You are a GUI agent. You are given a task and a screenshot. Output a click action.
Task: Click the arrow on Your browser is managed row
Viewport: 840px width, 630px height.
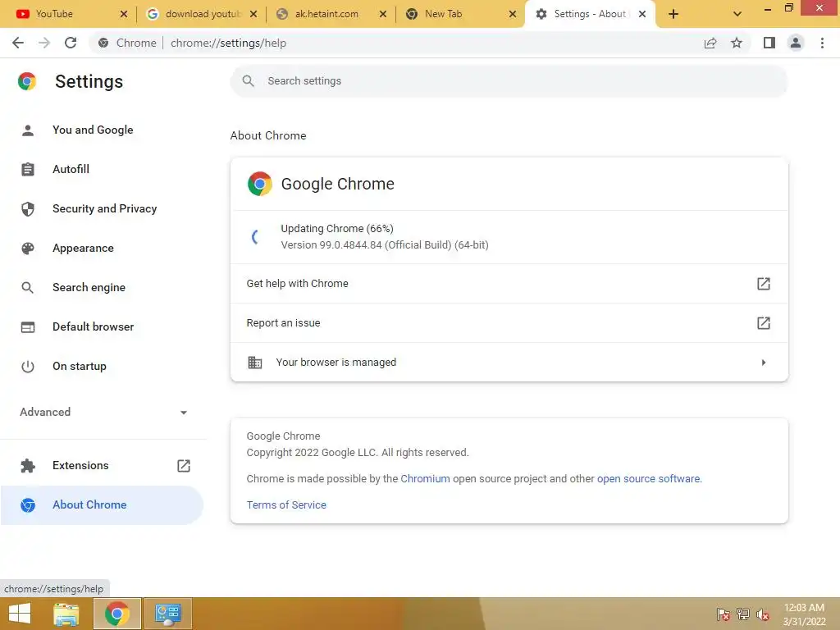point(764,363)
